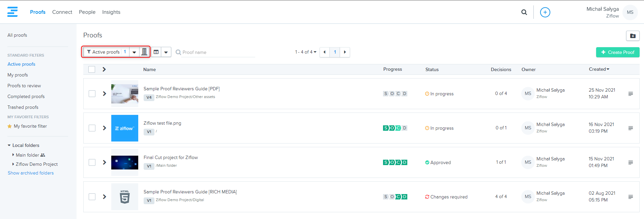Click the new folder icon button
644x219 pixels.
point(633,36)
